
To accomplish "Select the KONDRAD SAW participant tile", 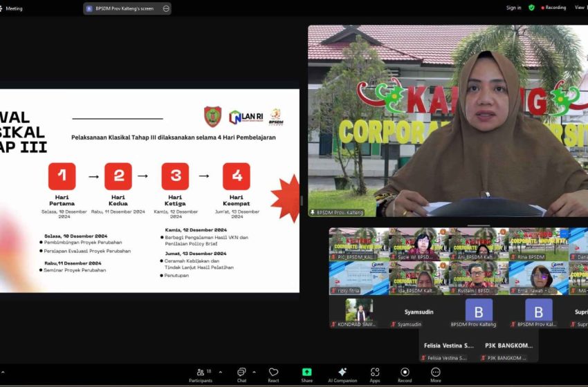I will [359, 312].
